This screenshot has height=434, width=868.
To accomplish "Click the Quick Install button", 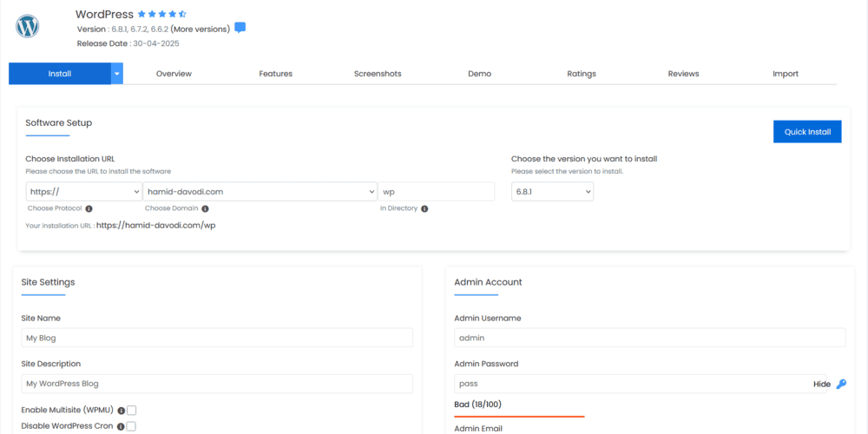I will [807, 132].
